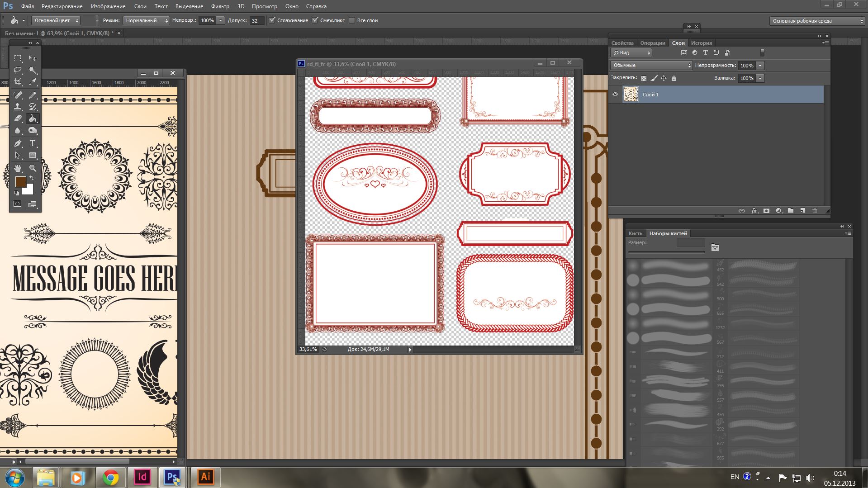Image resolution: width=868 pixels, height=488 pixels.
Task: Enable the Все слои checkbox
Action: [352, 20]
